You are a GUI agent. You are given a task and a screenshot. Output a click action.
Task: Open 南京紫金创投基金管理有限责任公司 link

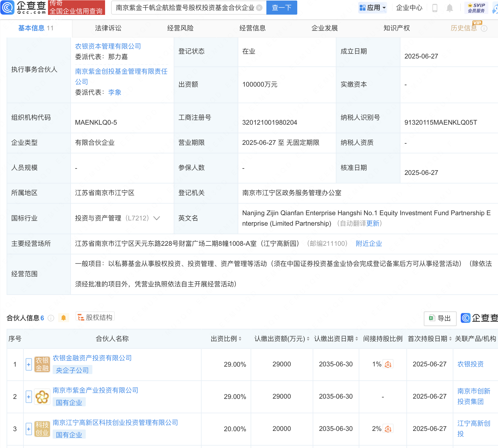pos(121,76)
